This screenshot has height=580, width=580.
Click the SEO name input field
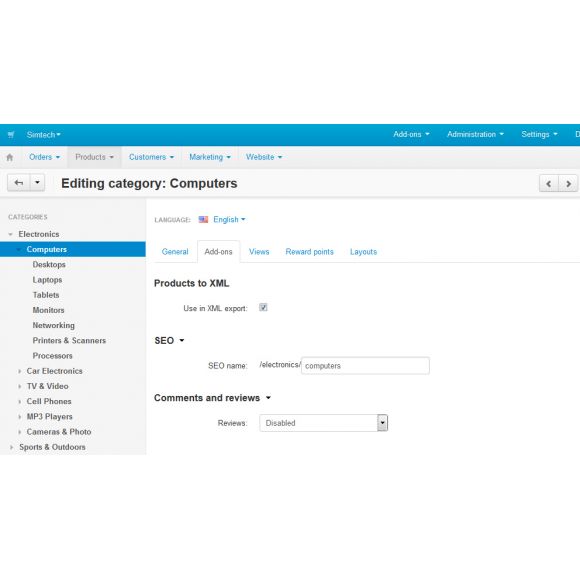(x=365, y=366)
